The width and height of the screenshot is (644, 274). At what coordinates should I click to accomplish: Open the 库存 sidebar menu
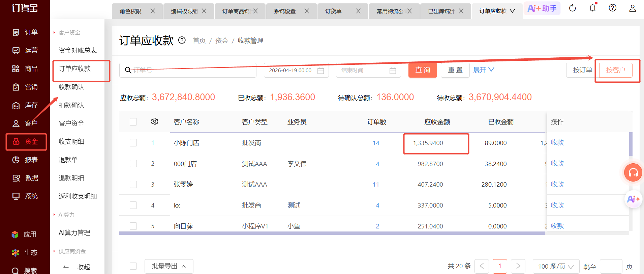coord(25,105)
